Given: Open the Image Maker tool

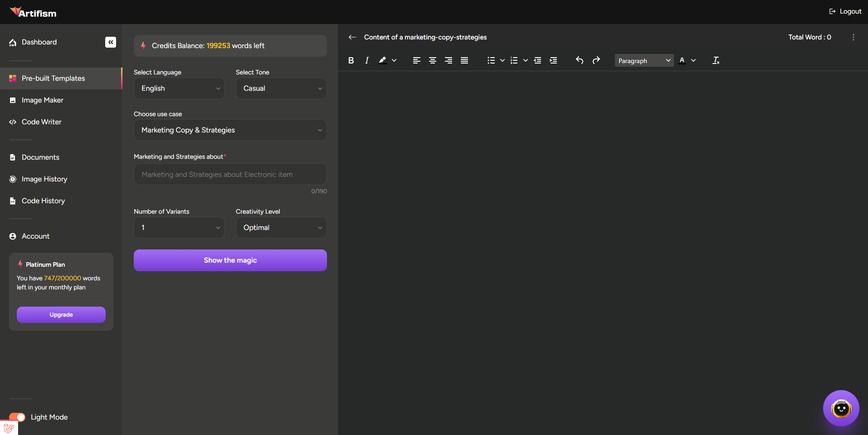Looking at the screenshot, I should (43, 100).
